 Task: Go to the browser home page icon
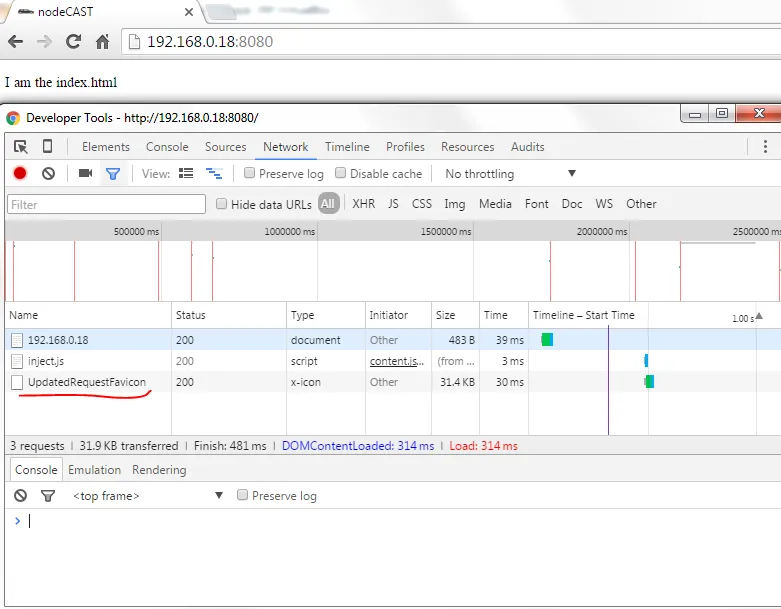[x=103, y=41]
